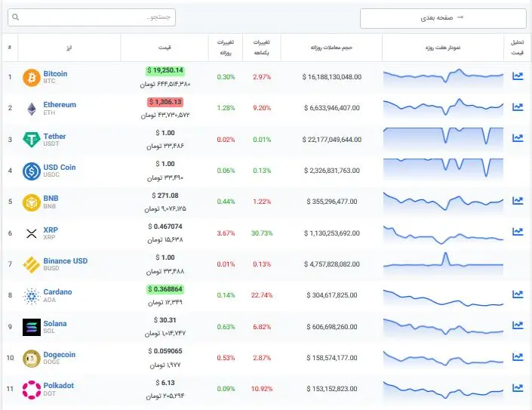Screen dimensions: 532x410
Task: Select Tether volume $ 22,177,049,644.00
Action: 332,140
